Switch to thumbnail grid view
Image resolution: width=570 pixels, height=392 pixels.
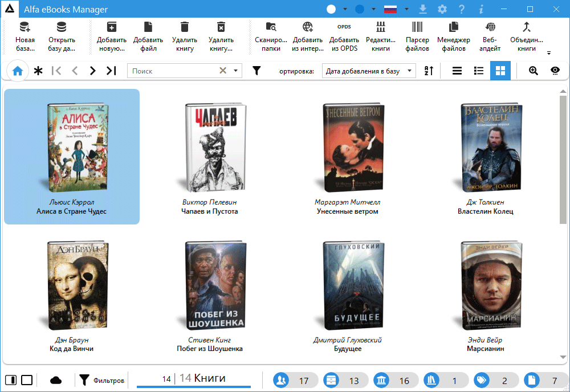tap(500, 71)
